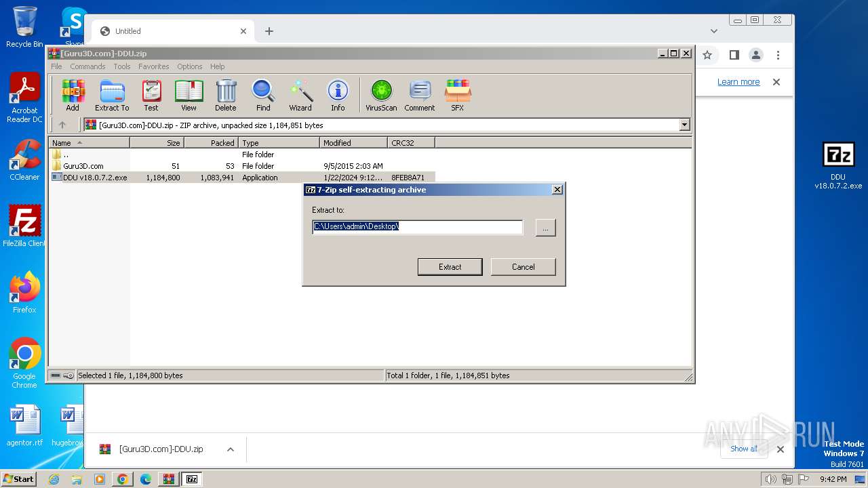The image size is (868, 488).
Task: Go up one folder level arrow
Action: click(62, 125)
